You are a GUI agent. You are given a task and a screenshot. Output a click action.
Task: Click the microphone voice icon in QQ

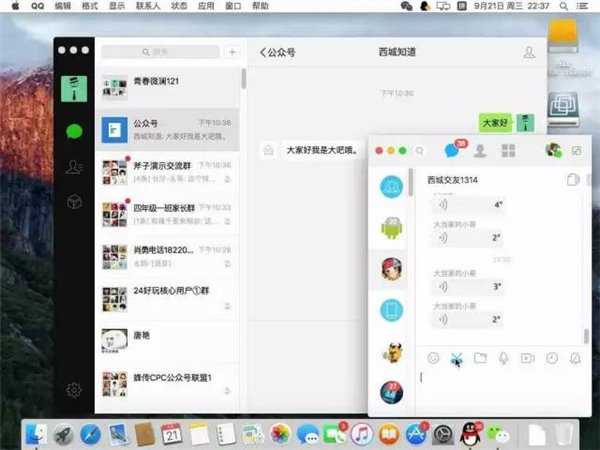coord(504,357)
